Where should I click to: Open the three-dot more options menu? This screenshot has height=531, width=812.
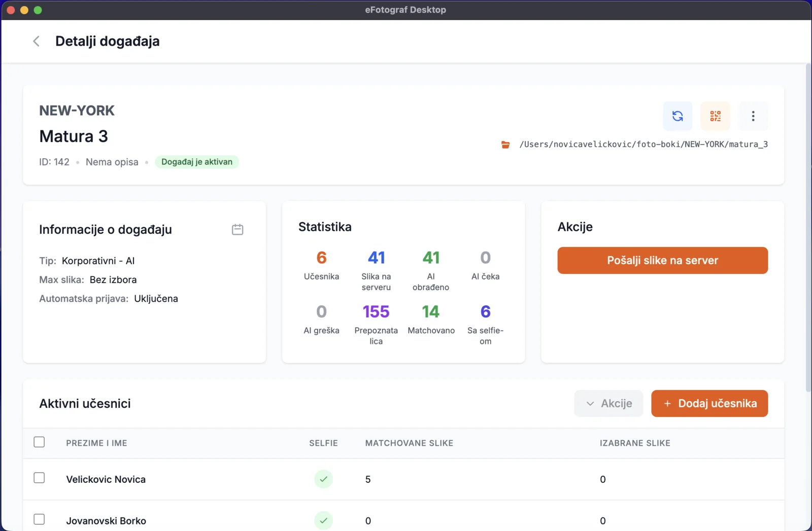point(753,116)
